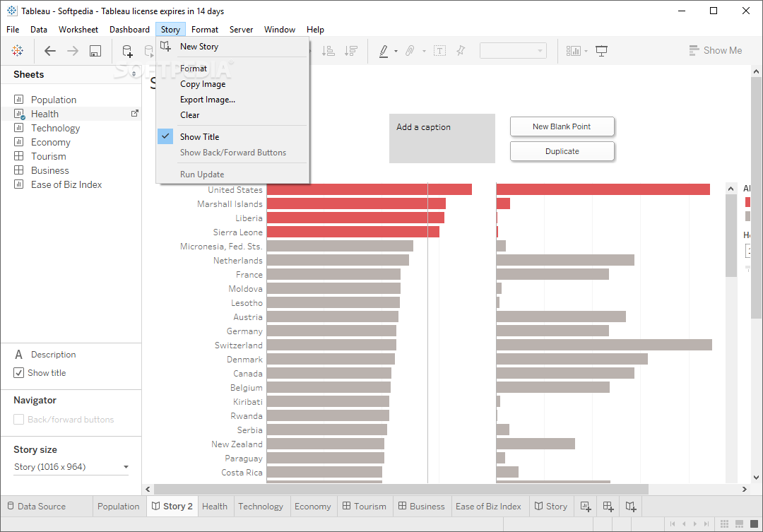Click the Description text object icon
Image resolution: width=763 pixels, height=532 pixels.
click(18, 355)
